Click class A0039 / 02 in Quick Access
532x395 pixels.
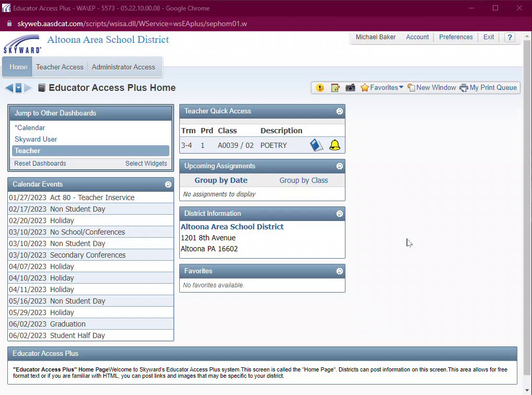[x=236, y=146]
